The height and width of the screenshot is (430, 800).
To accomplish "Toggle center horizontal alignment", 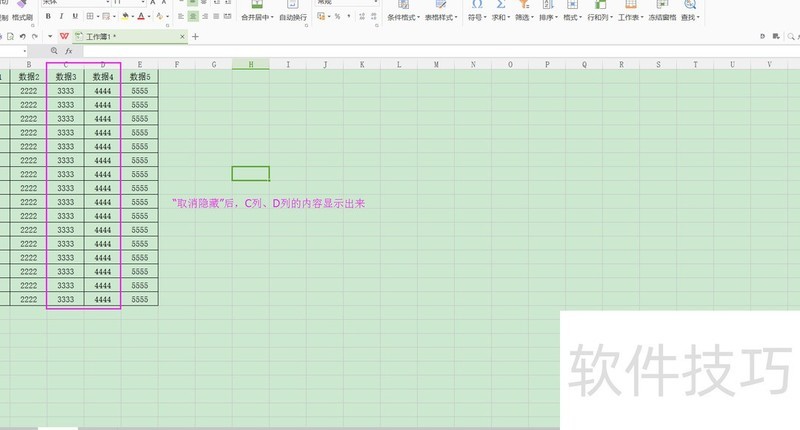I will tap(193, 16).
